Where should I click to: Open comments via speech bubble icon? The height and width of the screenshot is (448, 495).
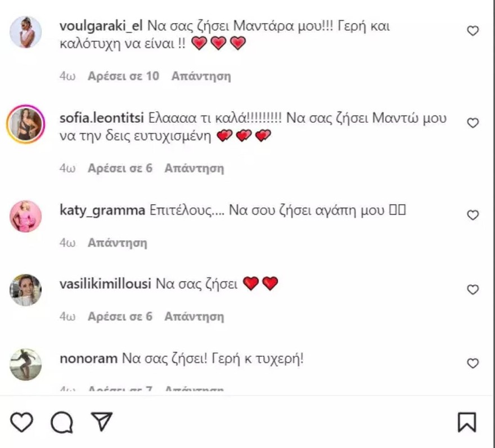(x=62, y=423)
